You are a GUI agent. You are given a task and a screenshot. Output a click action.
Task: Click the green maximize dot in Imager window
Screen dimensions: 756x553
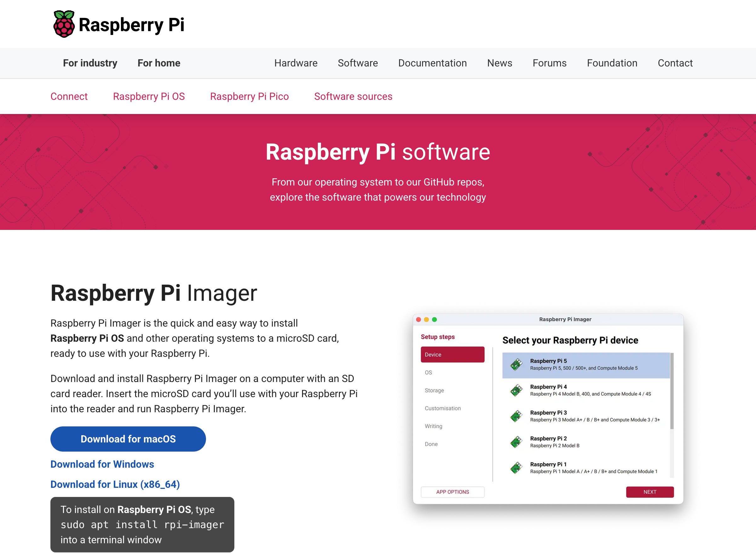pos(435,319)
